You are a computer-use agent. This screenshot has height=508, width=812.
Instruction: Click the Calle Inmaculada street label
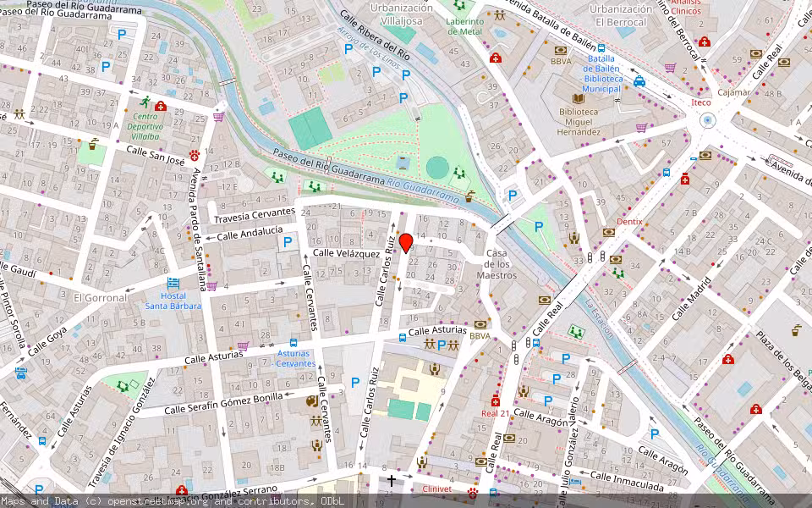point(627,482)
